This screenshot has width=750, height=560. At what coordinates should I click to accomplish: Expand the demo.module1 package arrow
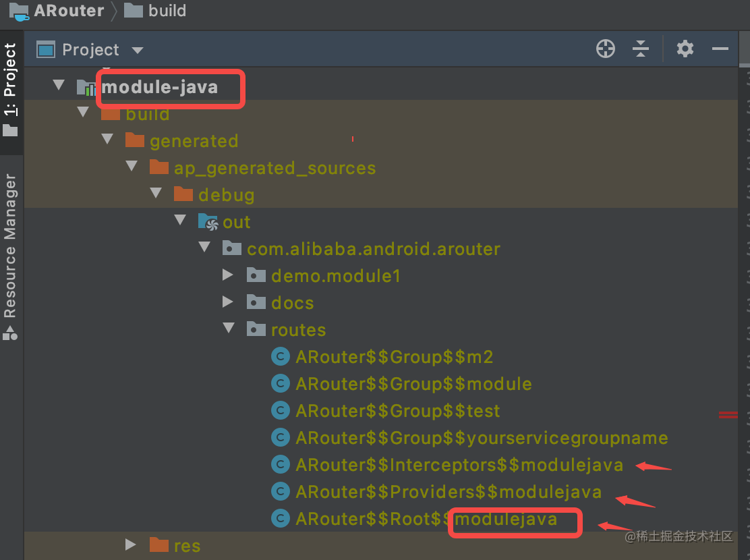click(228, 275)
